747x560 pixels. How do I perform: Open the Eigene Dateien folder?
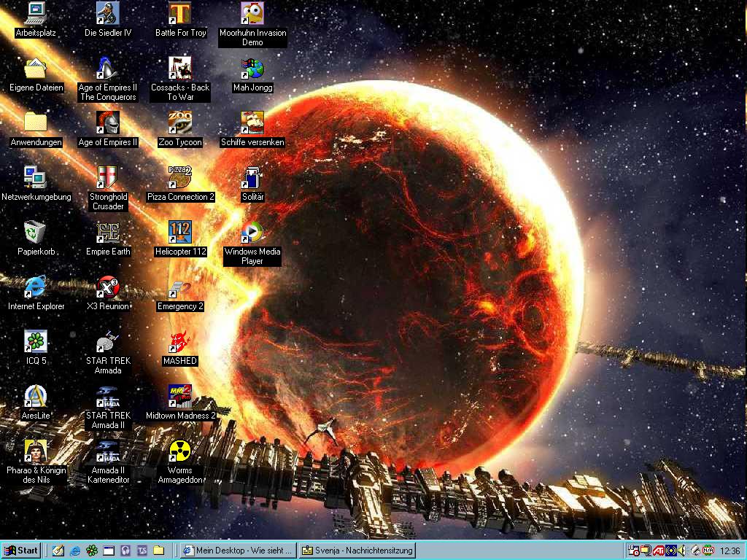[x=35, y=69]
